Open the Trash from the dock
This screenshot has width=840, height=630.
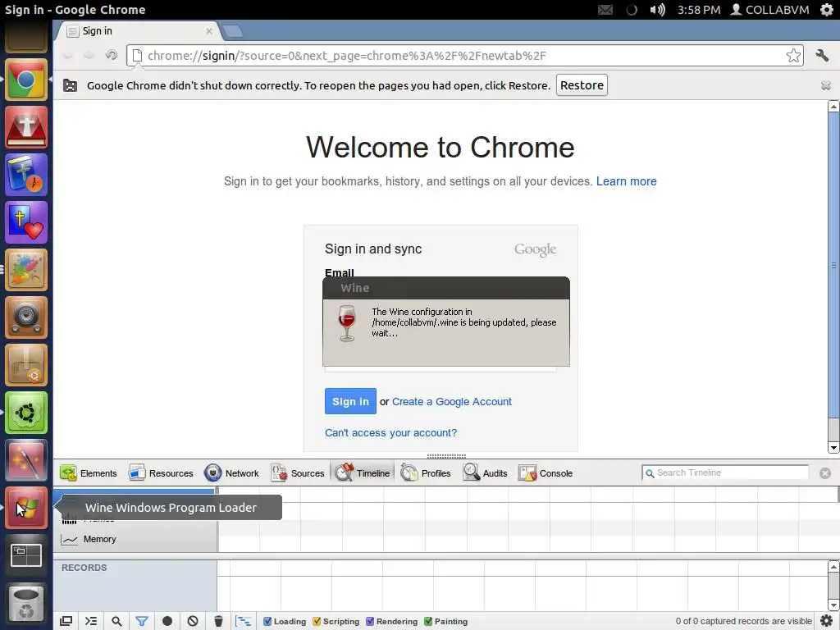26,603
